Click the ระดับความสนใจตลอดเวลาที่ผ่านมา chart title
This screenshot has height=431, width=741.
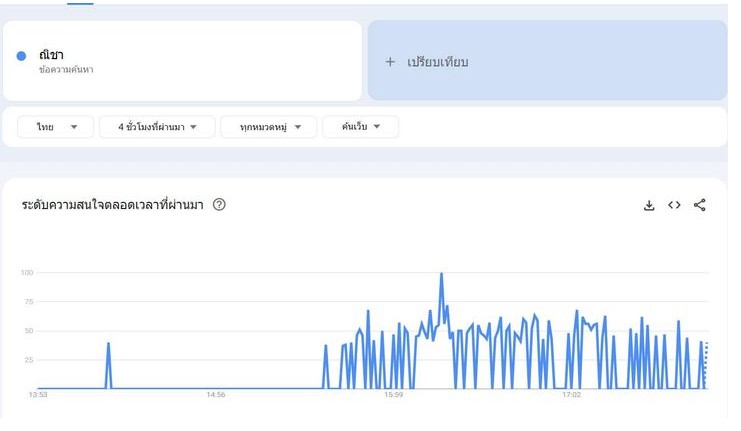[112, 205]
